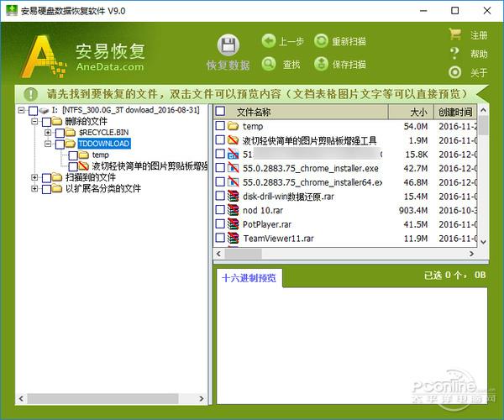Screen dimensions: 504x420
Task: Click the AneData 'A' logo
Action: pyautogui.click(x=43, y=57)
